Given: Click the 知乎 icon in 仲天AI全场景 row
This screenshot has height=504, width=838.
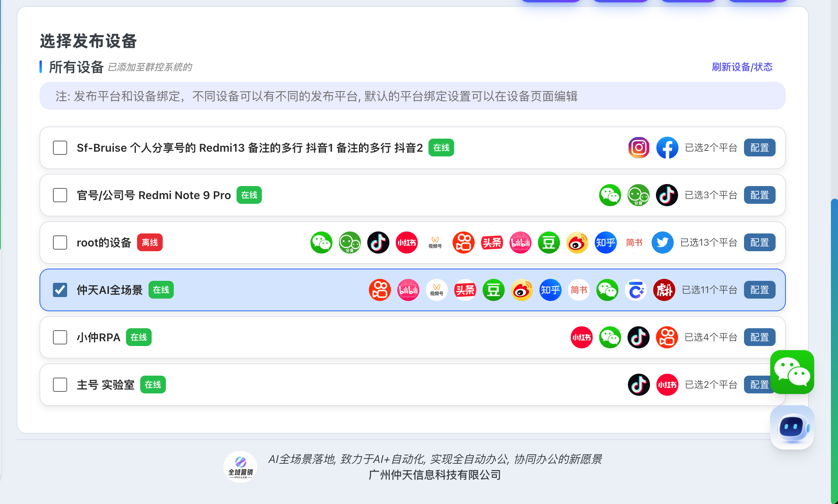Looking at the screenshot, I should click(x=550, y=290).
